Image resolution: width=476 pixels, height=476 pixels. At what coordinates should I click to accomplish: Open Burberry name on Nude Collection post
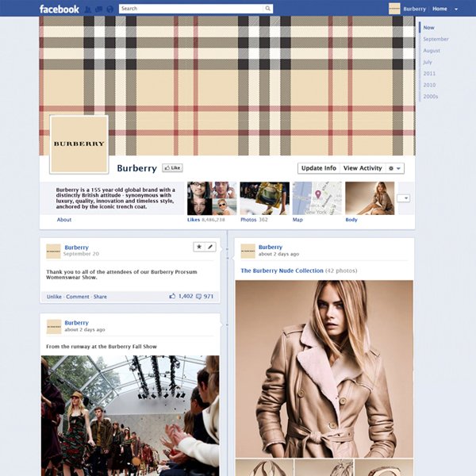[271, 247]
